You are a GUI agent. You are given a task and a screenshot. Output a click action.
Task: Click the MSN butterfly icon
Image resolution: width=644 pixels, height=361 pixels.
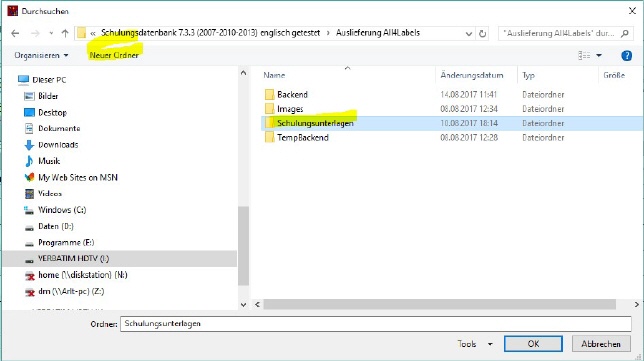pyautogui.click(x=29, y=177)
